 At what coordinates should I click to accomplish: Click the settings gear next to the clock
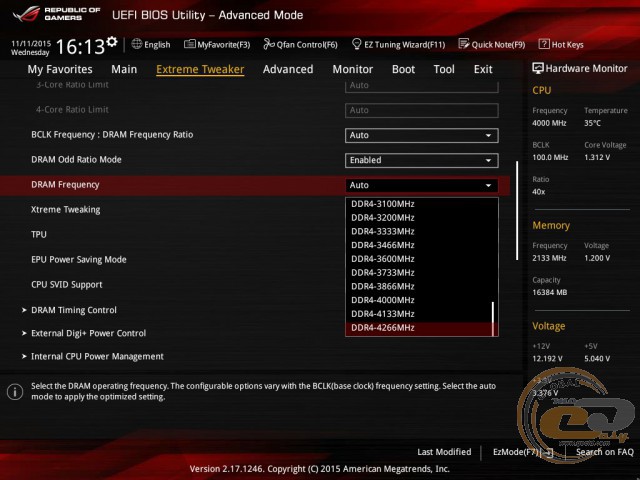point(111,41)
